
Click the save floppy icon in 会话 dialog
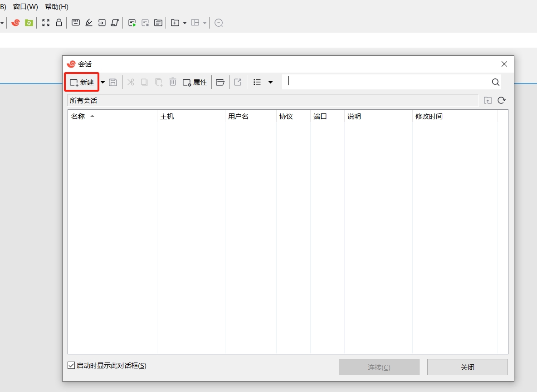[113, 82]
